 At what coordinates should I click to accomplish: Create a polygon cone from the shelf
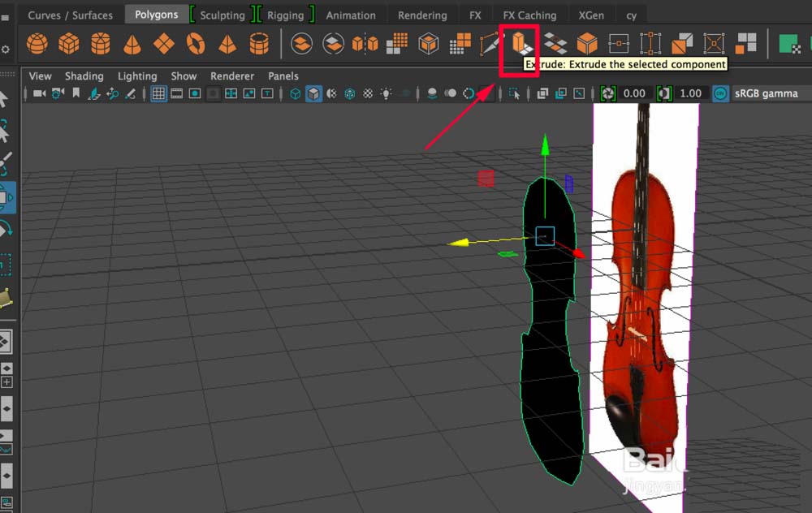point(132,44)
